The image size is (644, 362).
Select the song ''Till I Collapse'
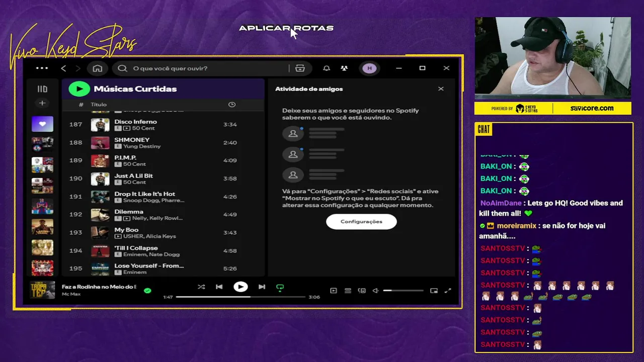136,248
